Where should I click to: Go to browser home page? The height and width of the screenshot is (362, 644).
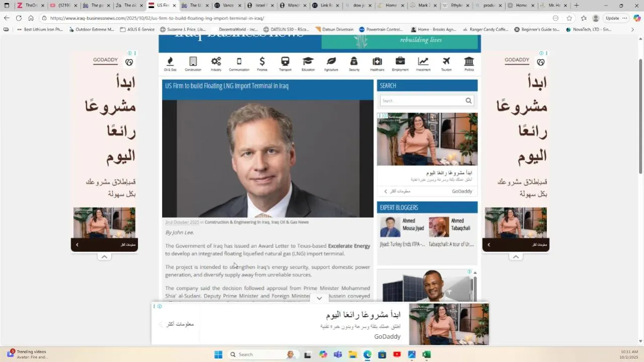point(31,18)
